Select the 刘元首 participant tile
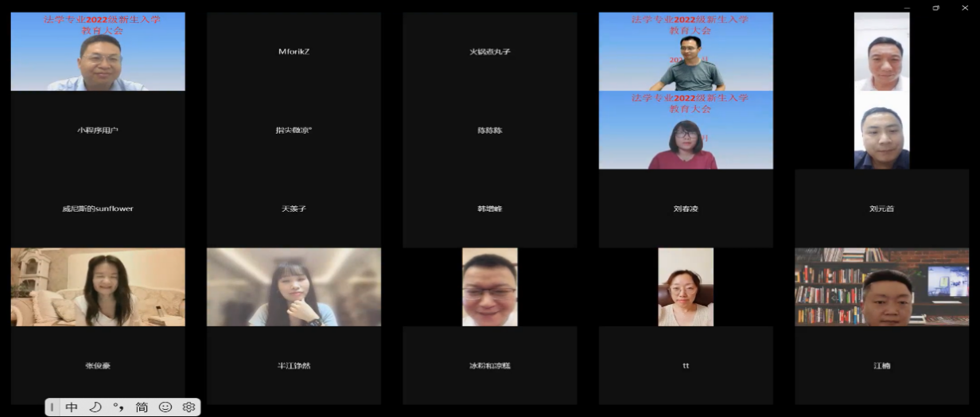The height and width of the screenshot is (417, 980). click(x=881, y=208)
